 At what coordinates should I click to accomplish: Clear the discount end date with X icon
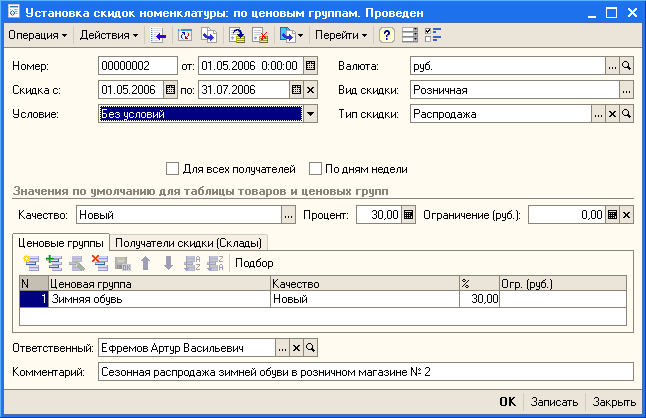310,89
